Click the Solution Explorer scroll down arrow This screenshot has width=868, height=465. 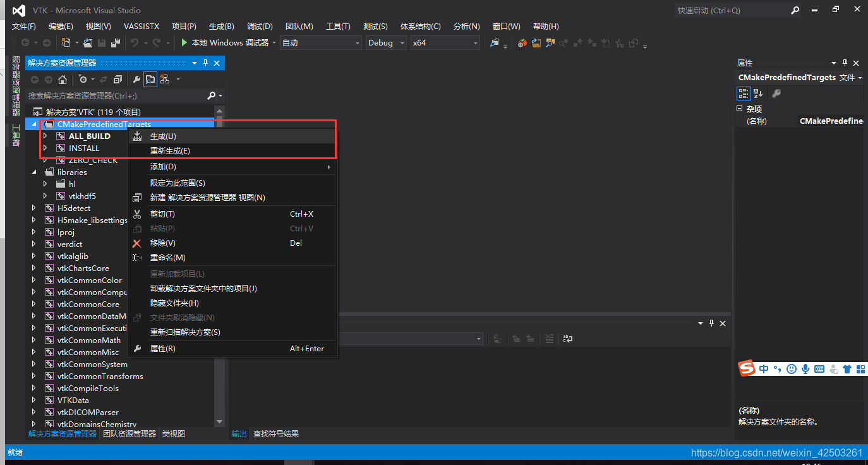(219, 421)
